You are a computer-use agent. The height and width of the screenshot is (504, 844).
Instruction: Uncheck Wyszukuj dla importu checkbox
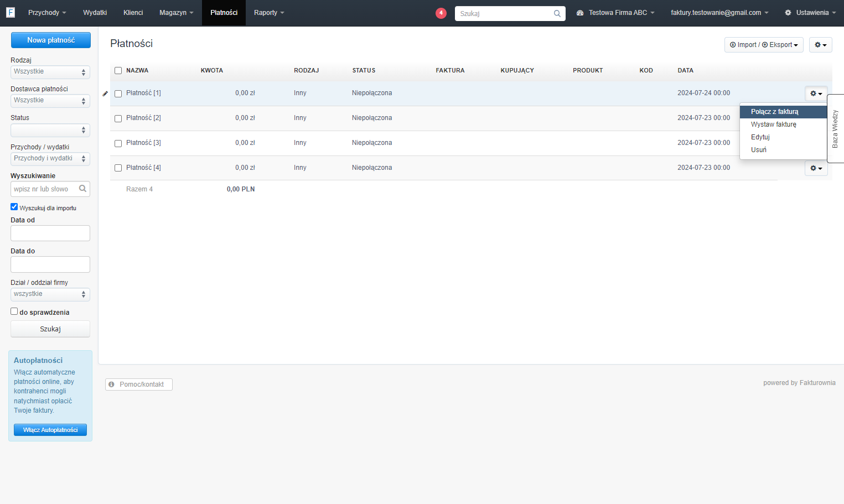coord(14,207)
